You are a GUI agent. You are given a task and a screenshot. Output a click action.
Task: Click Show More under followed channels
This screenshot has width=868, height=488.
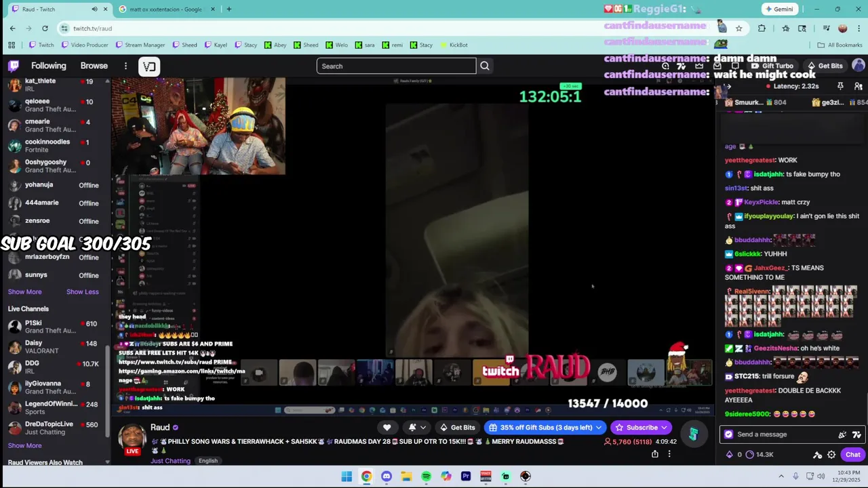pyautogui.click(x=24, y=291)
